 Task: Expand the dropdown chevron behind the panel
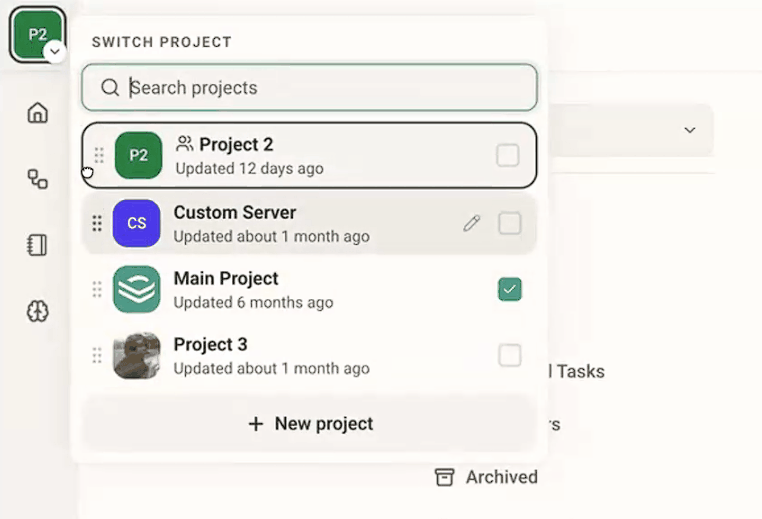pyautogui.click(x=690, y=130)
